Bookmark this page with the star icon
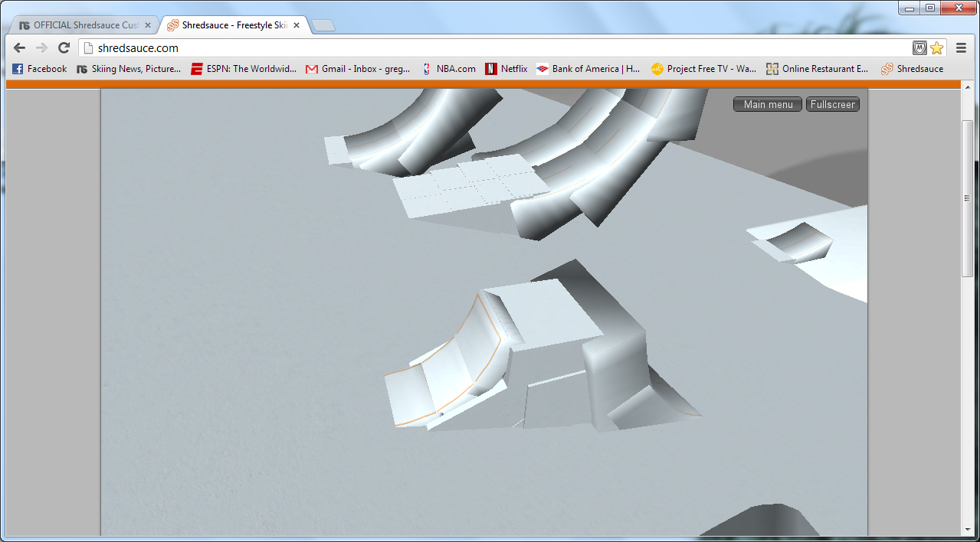The image size is (980, 542). [936, 48]
